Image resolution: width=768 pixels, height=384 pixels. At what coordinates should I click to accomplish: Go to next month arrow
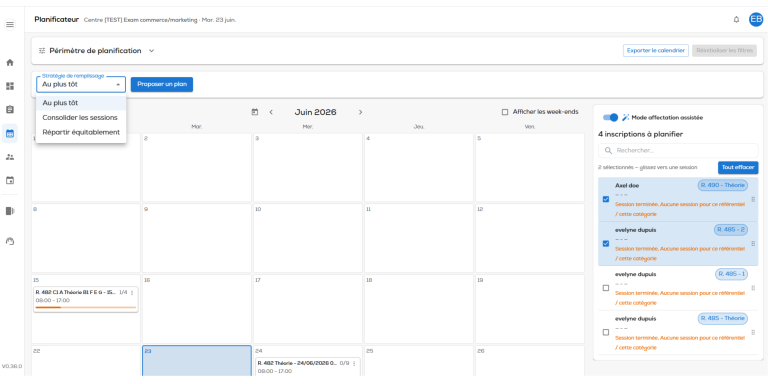coord(360,112)
